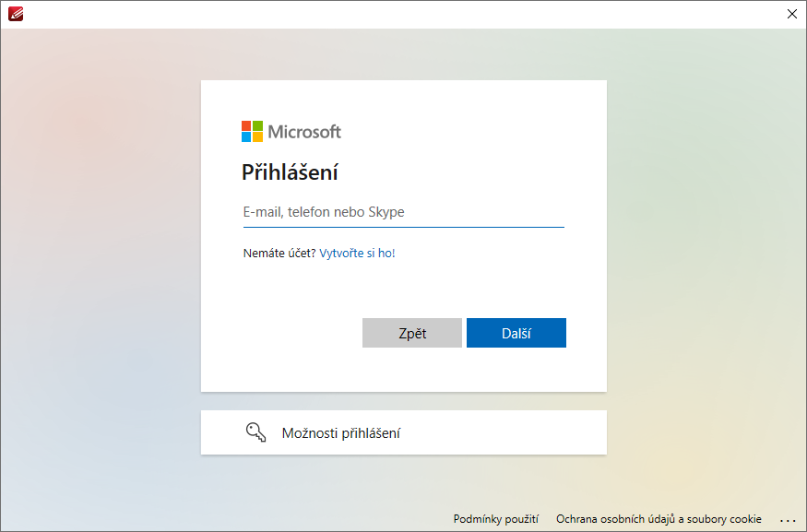Open Možnosti přihlášení sign-in options
The height and width of the screenshot is (532, 807).
coord(404,432)
